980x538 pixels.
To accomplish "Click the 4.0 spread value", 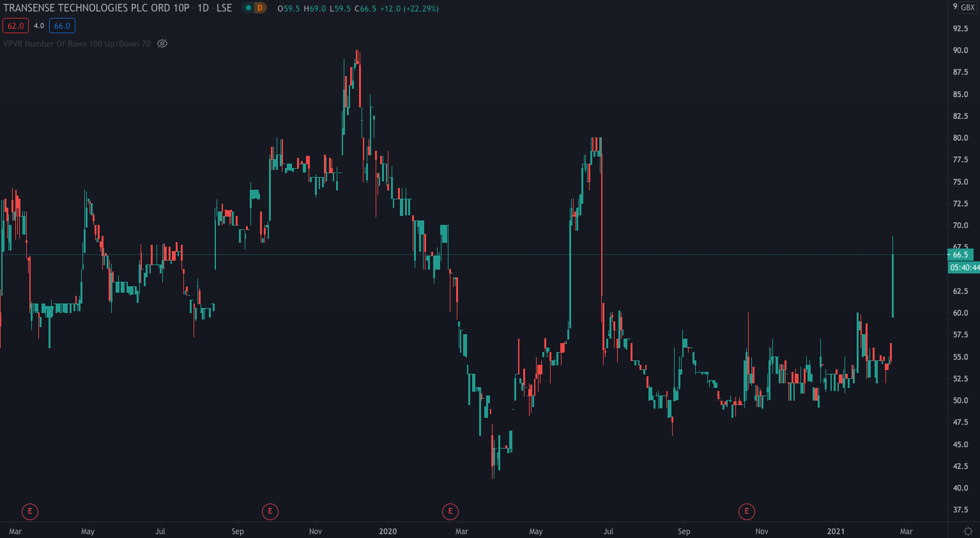I will coord(39,26).
